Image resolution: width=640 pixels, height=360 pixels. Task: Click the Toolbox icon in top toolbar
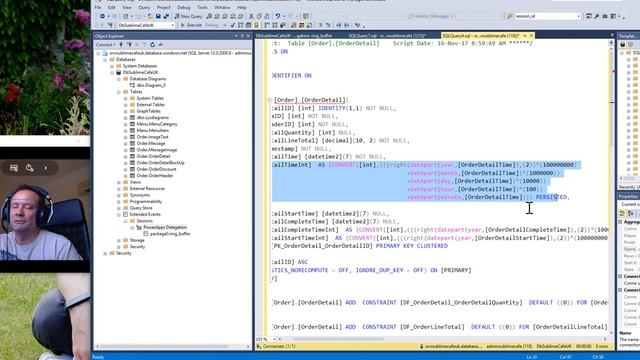tap(605, 16)
